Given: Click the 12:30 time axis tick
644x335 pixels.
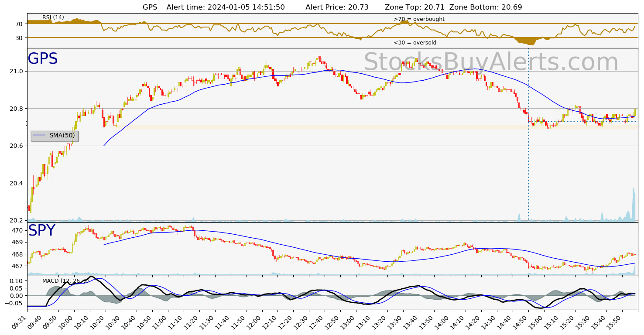Looking at the screenshot, I should pyautogui.click(x=301, y=323).
